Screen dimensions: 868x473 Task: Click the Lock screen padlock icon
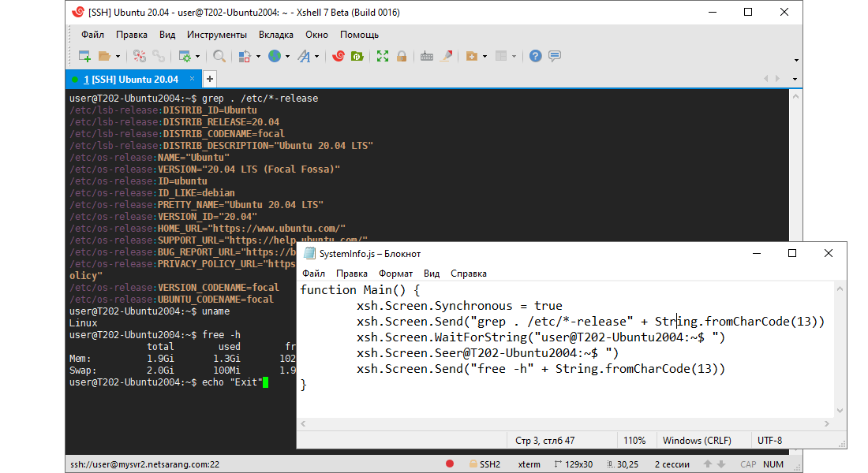pos(402,56)
